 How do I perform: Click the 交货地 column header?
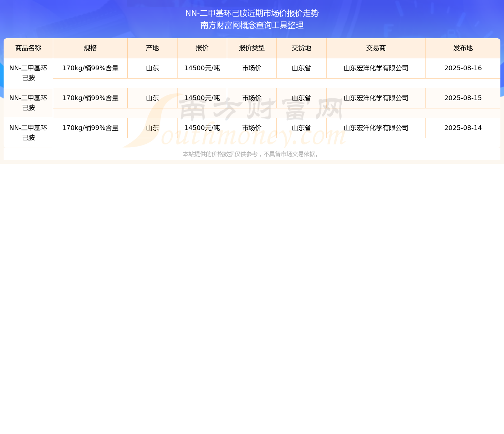pyautogui.click(x=302, y=48)
